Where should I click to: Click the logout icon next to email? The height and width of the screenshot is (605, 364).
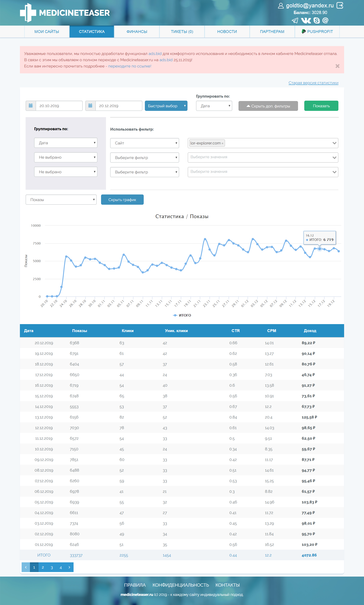[x=340, y=5]
